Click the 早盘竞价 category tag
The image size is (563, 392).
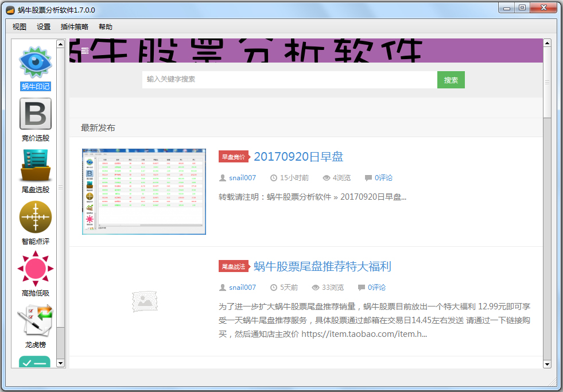(234, 157)
